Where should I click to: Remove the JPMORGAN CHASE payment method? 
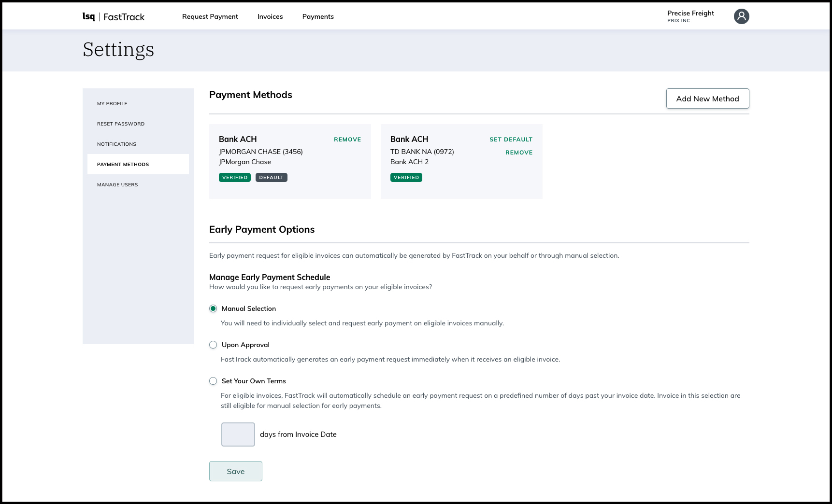coord(347,139)
